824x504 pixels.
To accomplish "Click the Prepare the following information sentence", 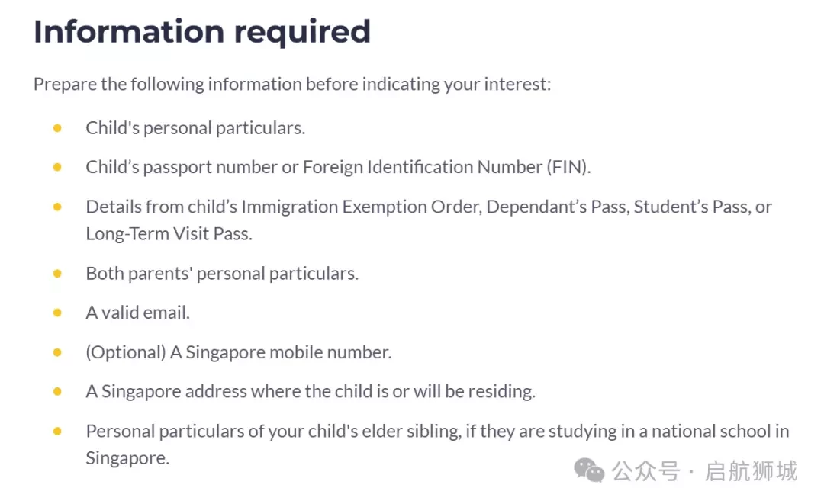I will (x=292, y=85).
